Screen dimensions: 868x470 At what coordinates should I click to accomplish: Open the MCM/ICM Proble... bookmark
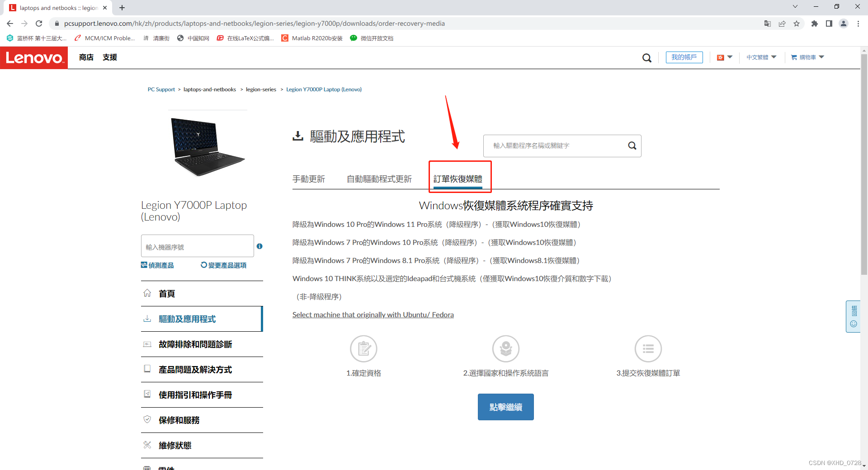[x=105, y=38]
